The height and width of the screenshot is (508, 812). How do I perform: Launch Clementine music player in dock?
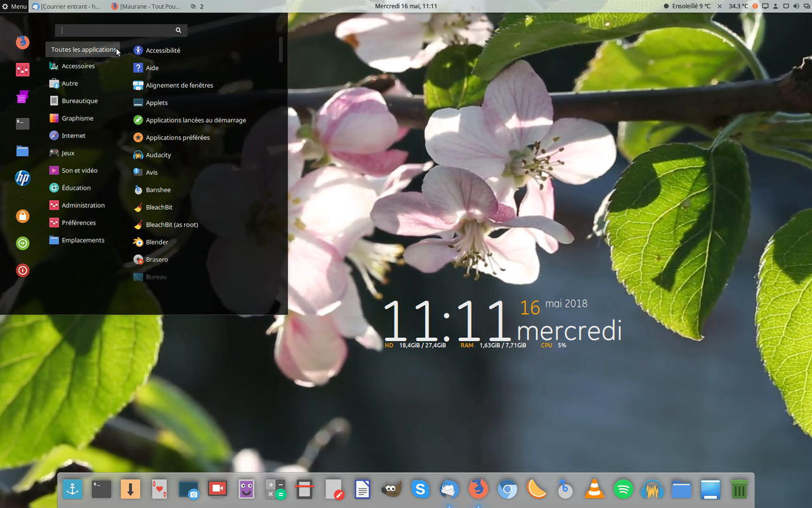coord(536,489)
